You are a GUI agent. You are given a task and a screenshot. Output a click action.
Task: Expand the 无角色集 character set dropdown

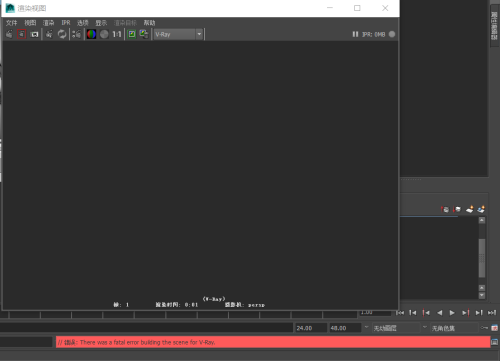455,328
